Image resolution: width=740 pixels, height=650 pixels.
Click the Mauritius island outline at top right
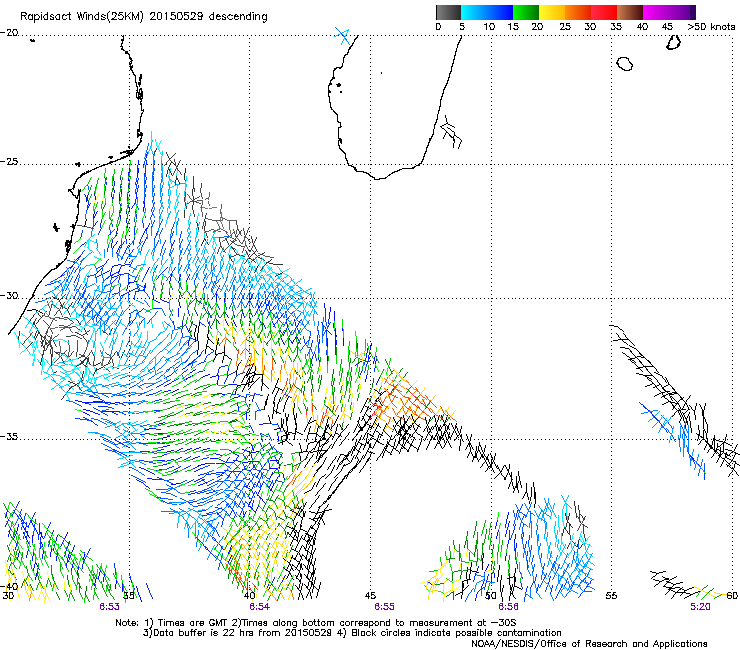pos(673,42)
